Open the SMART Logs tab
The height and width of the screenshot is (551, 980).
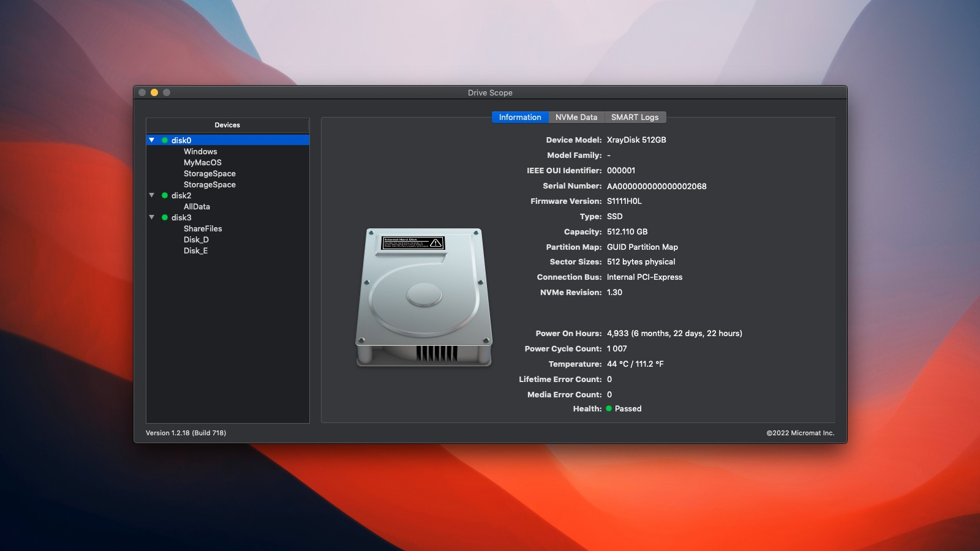[x=635, y=117]
